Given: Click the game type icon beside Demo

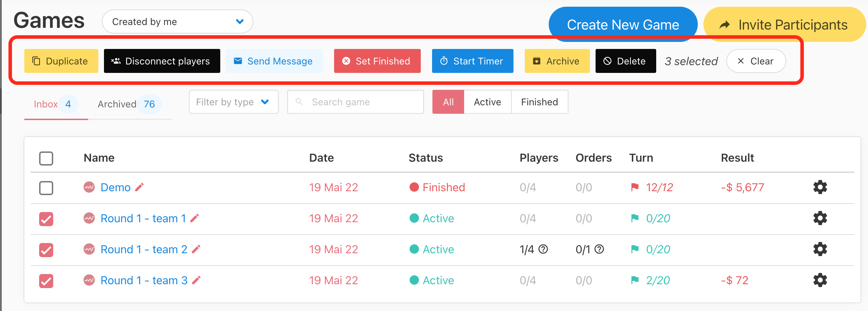Looking at the screenshot, I should [89, 187].
